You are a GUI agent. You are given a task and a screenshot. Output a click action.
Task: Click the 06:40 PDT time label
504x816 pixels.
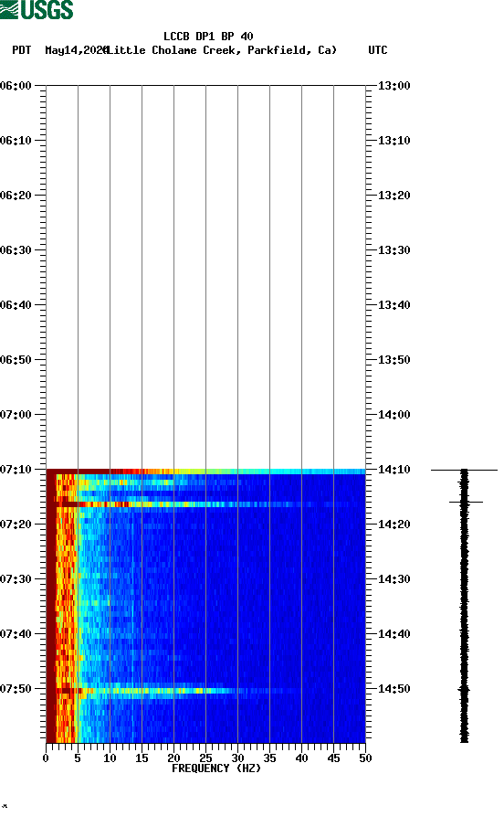[16, 305]
